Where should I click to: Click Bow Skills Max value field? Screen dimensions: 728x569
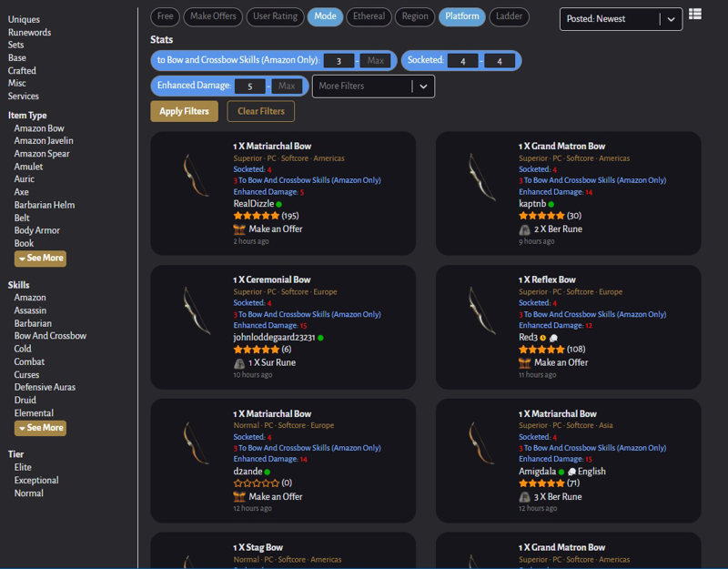(x=375, y=61)
